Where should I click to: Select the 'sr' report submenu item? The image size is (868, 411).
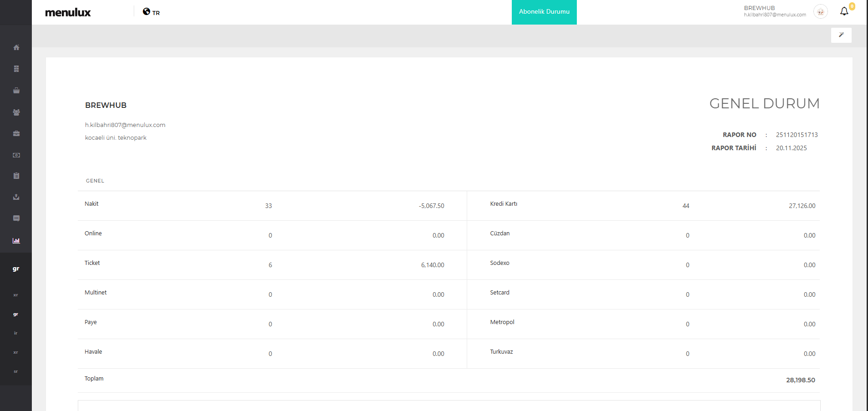point(16,371)
